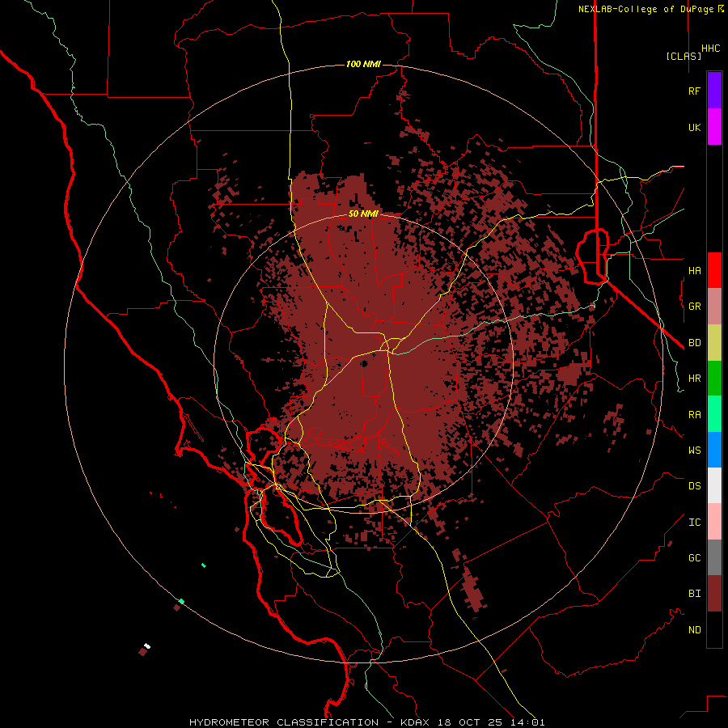Click the red Lake Tahoe outline
728x728 pixels.
tap(592, 256)
